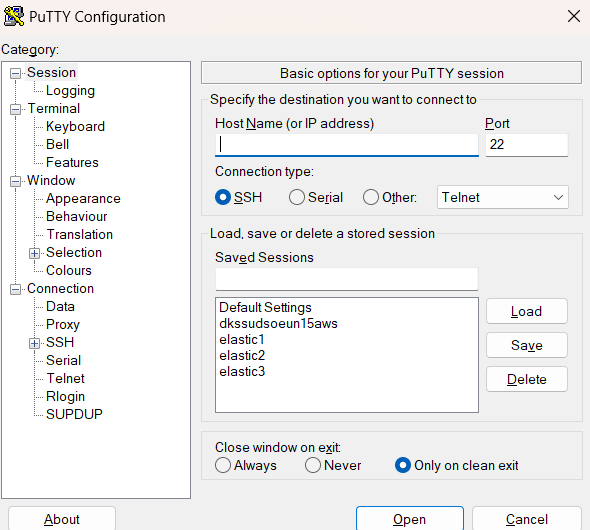Image resolution: width=590 pixels, height=530 pixels.
Task: Open the Behaviour settings category
Action: pos(77,217)
